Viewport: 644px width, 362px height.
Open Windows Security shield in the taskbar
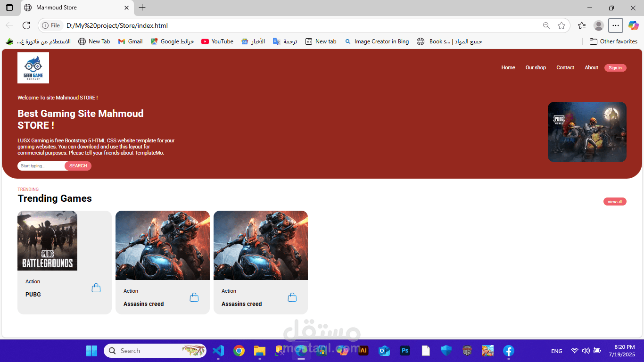(x=446, y=351)
